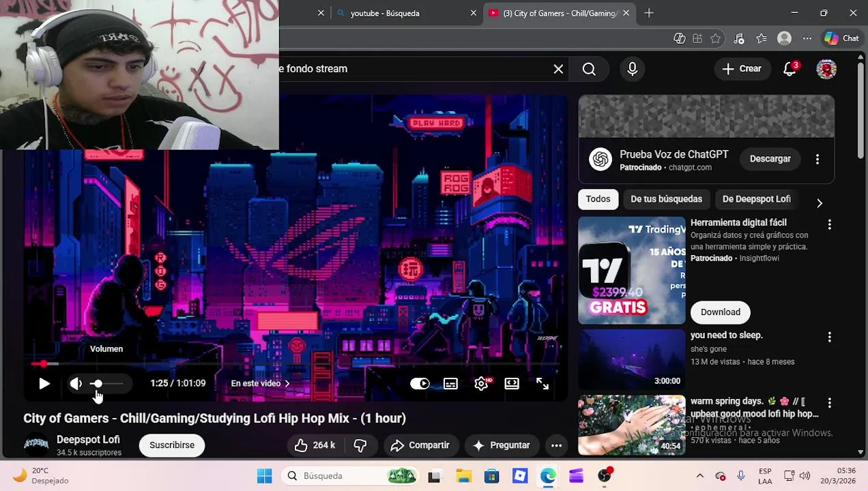
Task: Open the ESP LAA language indicator
Action: (765, 476)
